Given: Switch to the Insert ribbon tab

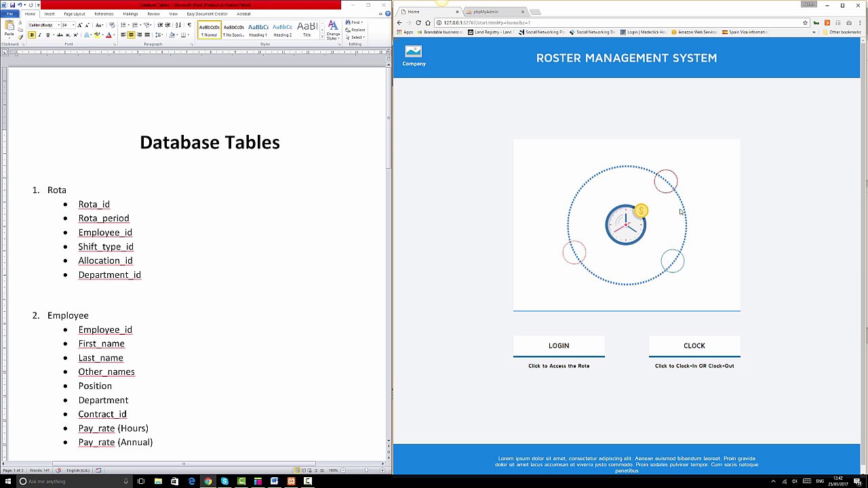Looking at the screenshot, I should coord(50,14).
